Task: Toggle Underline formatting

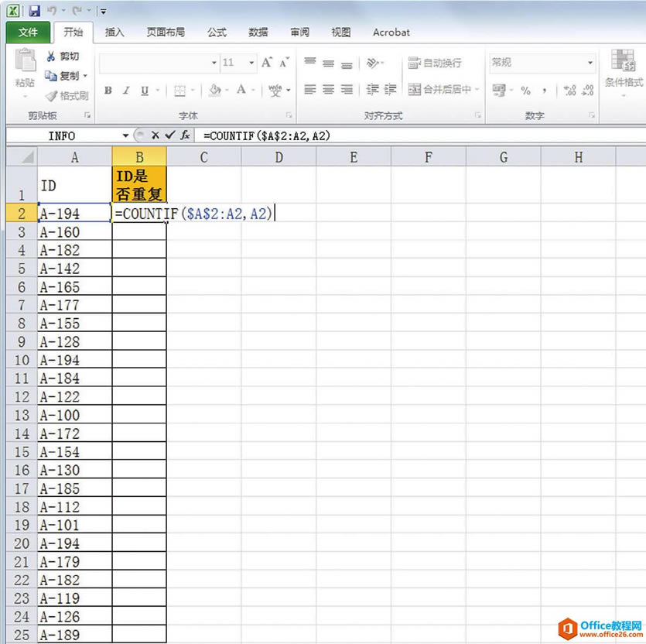Action: point(144,91)
